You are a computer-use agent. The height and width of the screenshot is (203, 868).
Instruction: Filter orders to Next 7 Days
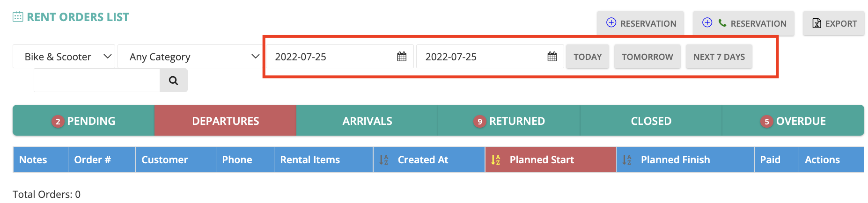[x=719, y=57]
